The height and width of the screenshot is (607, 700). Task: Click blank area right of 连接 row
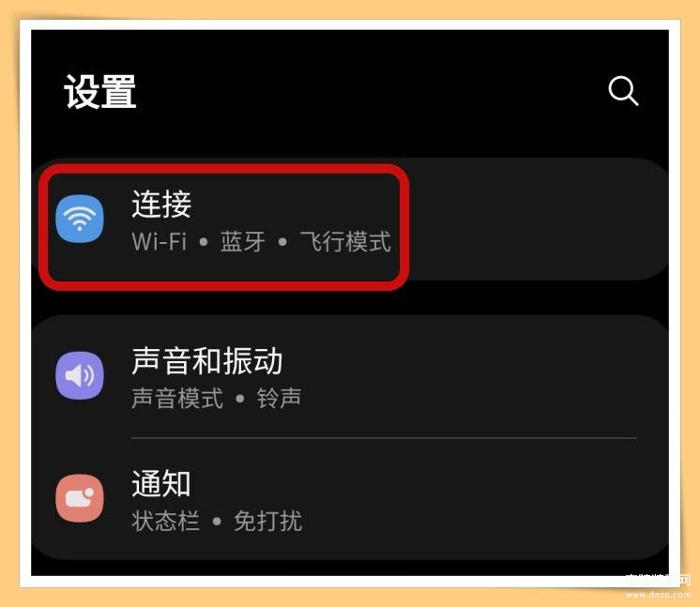click(536, 219)
